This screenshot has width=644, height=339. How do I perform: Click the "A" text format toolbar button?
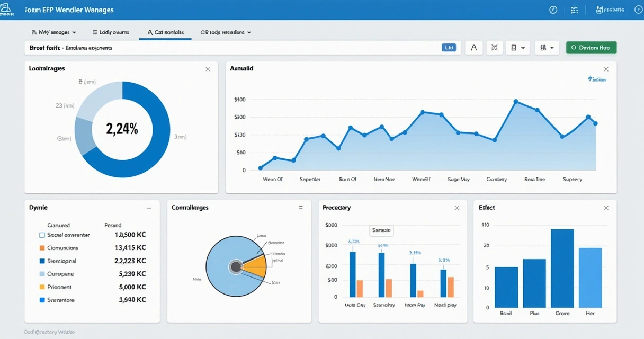(x=473, y=48)
